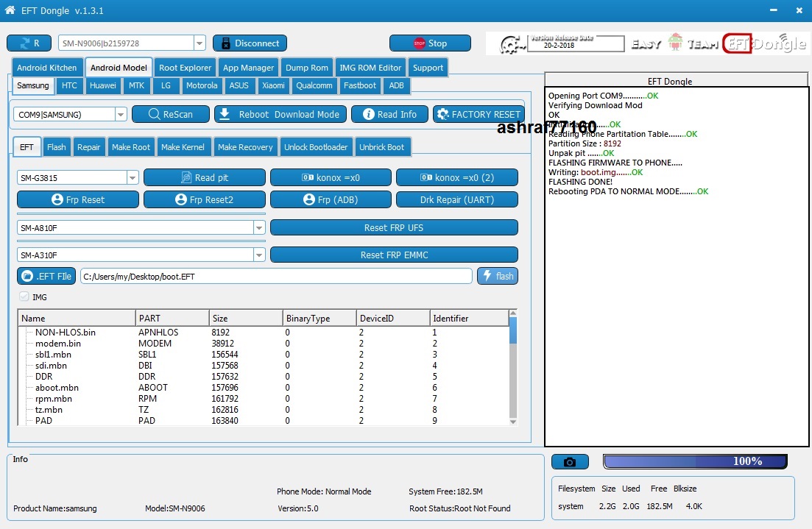Viewport: 812px width, 529px height.
Task: Open the Unbrick Boot sub-tab
Action: coord(381,147)
